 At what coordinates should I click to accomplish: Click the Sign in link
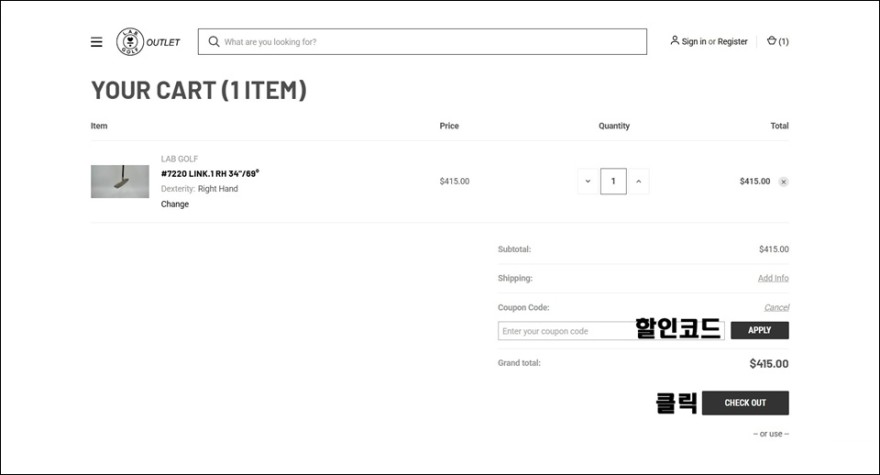[694, 42]
